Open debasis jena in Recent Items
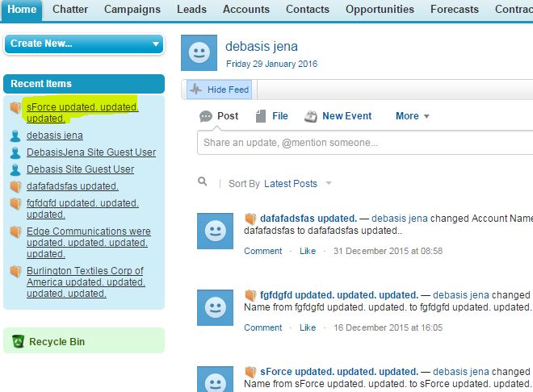Viewport: 533px width, 392px height. 55,136
